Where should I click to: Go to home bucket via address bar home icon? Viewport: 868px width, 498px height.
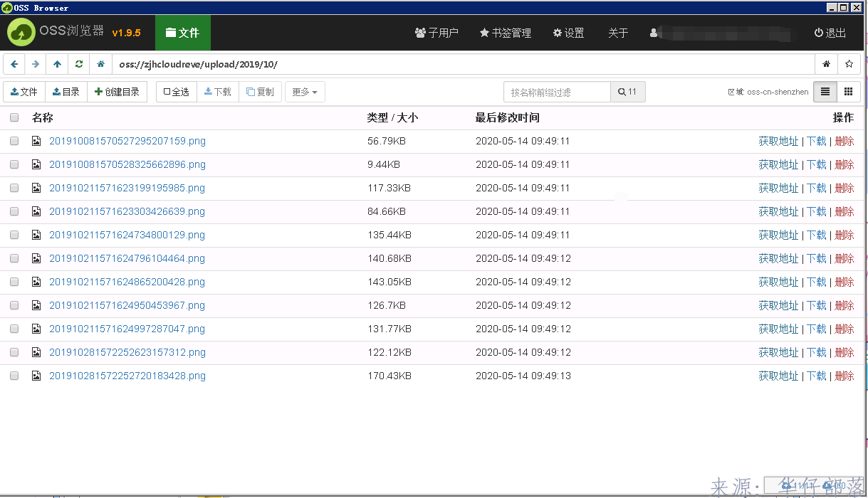(x=101, y=64)
